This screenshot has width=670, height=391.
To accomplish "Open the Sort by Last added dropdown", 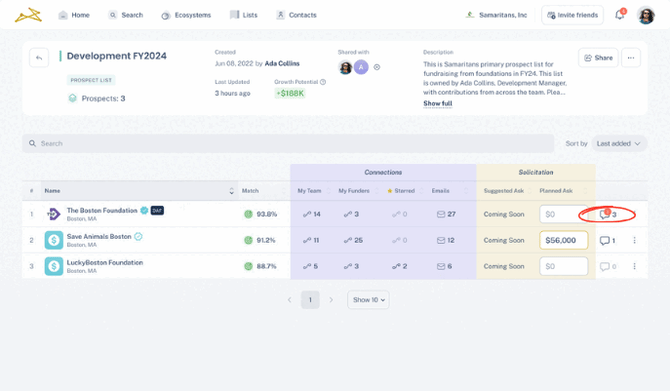I will tap(618, 144).
